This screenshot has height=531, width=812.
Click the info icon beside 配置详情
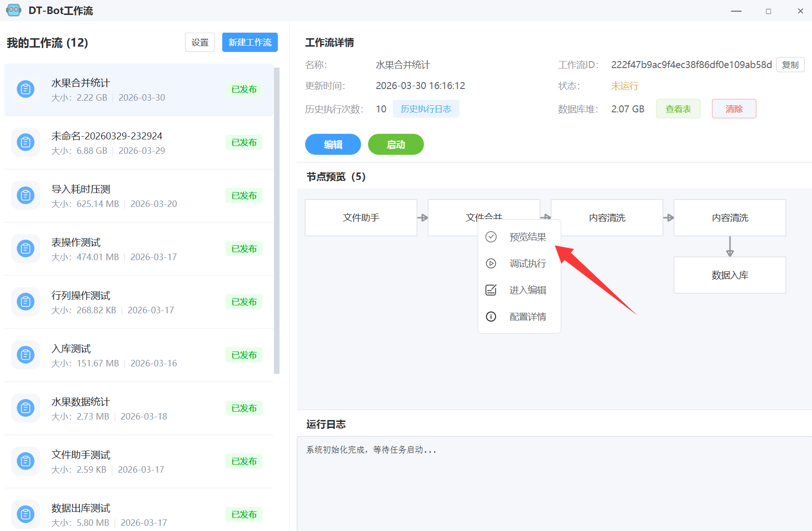(491, 317)
